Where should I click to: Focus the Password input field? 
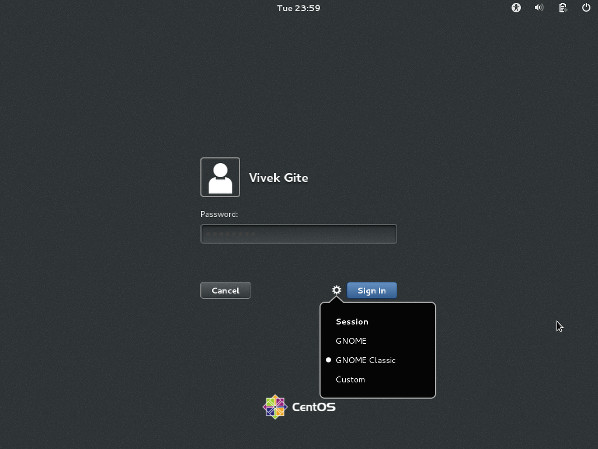pos(298,234)
